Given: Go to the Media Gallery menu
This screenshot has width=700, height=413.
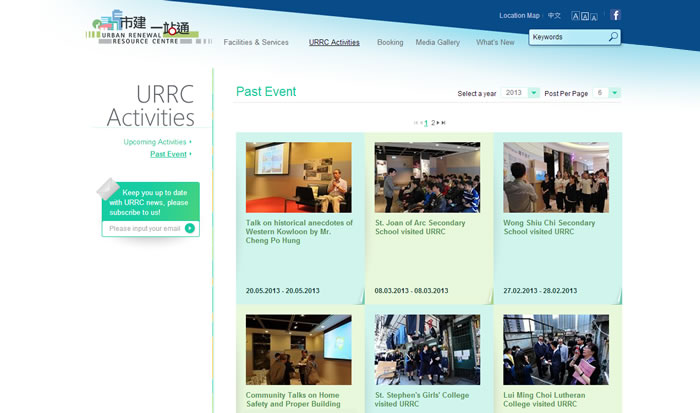Looking at the screenshot, I should (x=437, y=43).
